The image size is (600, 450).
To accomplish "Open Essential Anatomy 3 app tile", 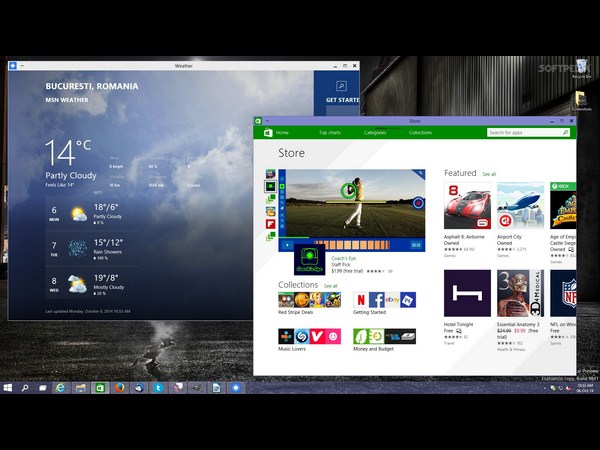I will 520,293.
